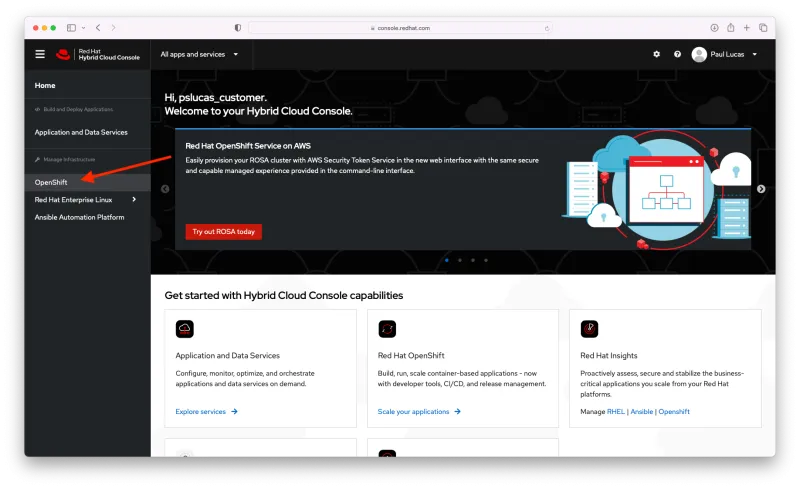Open the RHEL link in Insights card
Image resolution: width=800 pixels, height=489 pixels.
[616, 411]
